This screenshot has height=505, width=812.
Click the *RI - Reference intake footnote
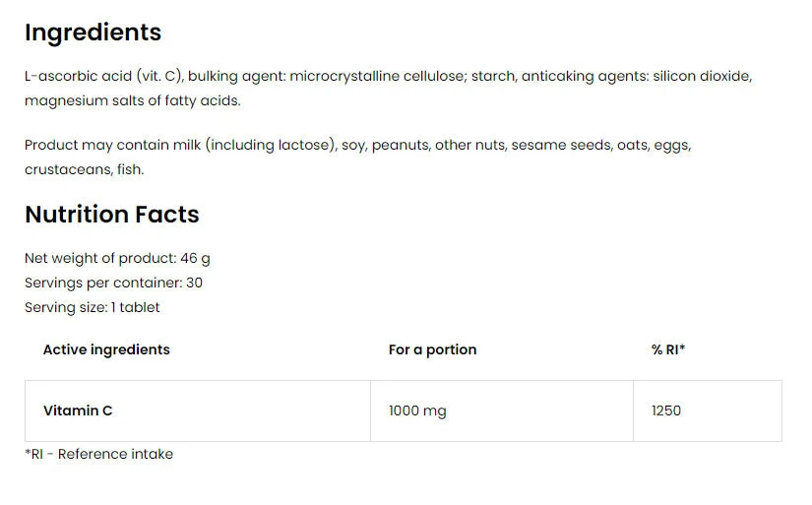(98, 454)
